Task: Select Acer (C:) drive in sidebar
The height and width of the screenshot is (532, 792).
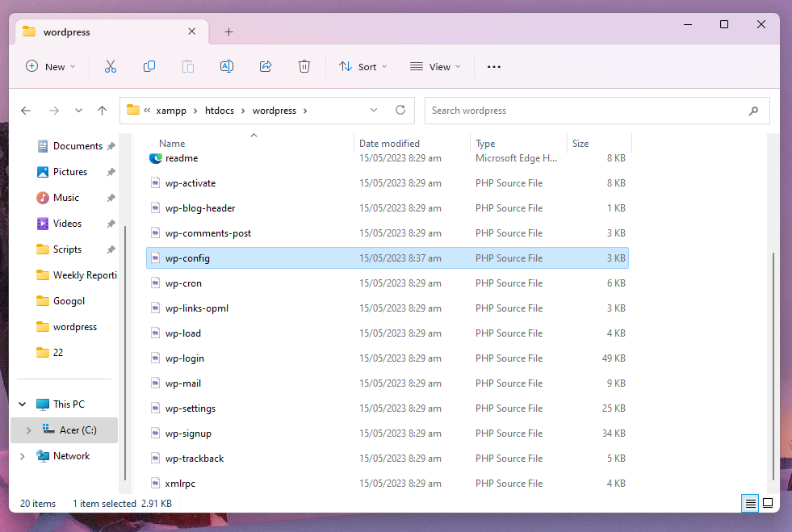Action: click(x=64, y=430)
